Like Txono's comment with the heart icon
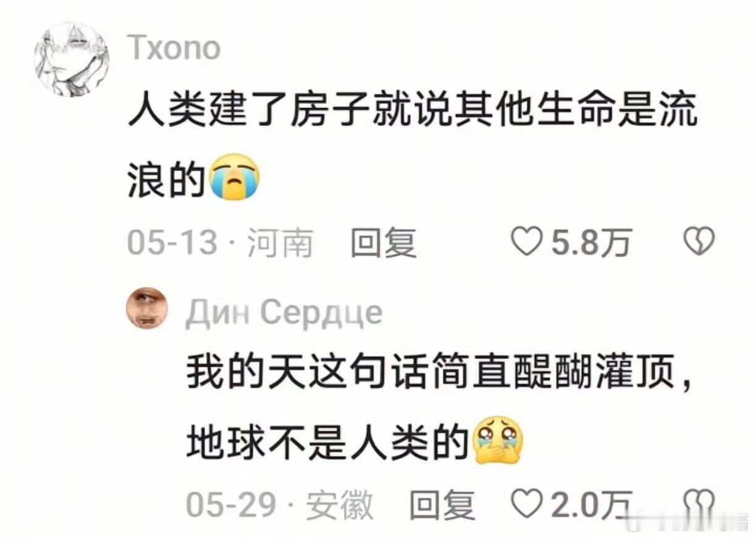This screenshot has height=539, width=756. point(527,241)
